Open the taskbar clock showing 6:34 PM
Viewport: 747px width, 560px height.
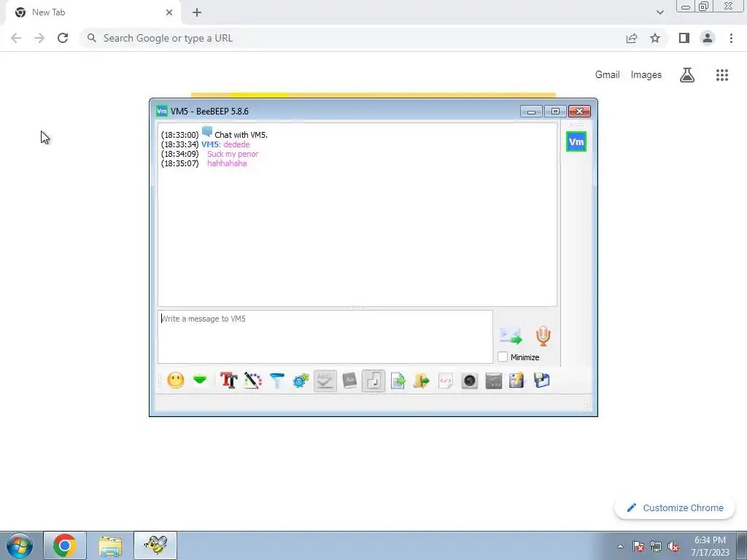pyautogui.click(x=710, y=546)
